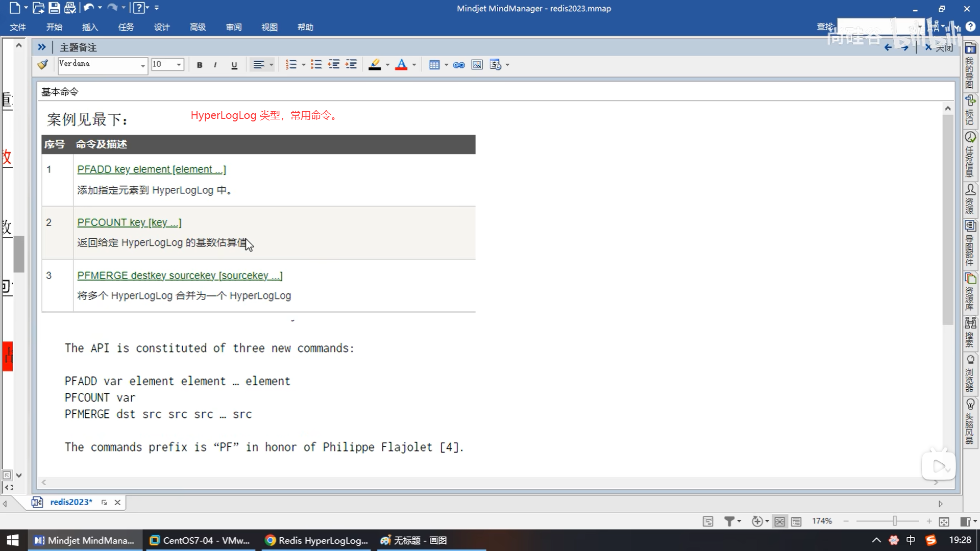Toggle underline formatting in notes toolbar
Screen dimensions: 980x551
point(234,65)
